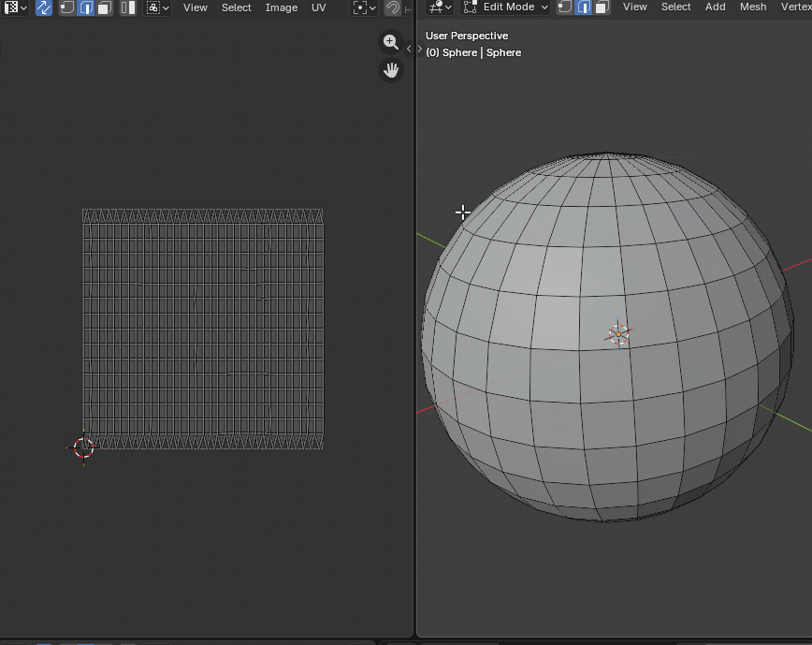Open UV Editor's editor type dropdown
This screenshot has height=645, width=812.
pyautogui.click(x=15, y=7)
